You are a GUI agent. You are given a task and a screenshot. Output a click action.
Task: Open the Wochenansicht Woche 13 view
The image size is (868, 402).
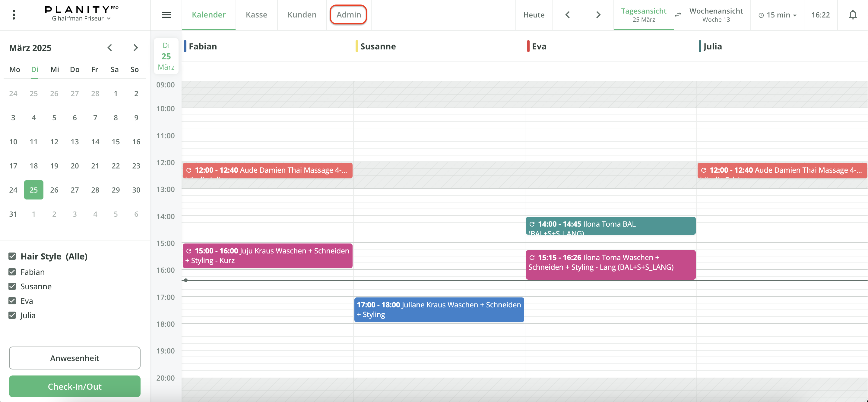pos(716,15)
